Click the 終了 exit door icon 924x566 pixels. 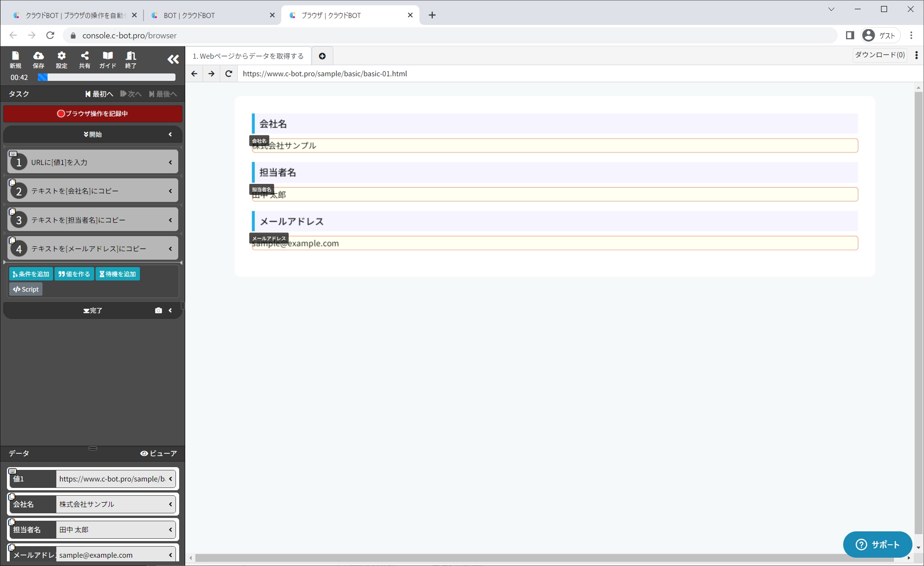pos(131,59)
